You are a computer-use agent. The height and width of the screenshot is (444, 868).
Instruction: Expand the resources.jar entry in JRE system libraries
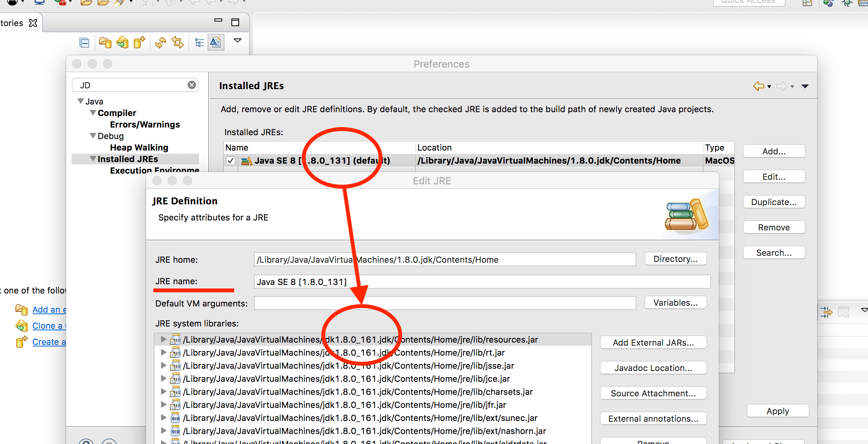coord(163,339)
